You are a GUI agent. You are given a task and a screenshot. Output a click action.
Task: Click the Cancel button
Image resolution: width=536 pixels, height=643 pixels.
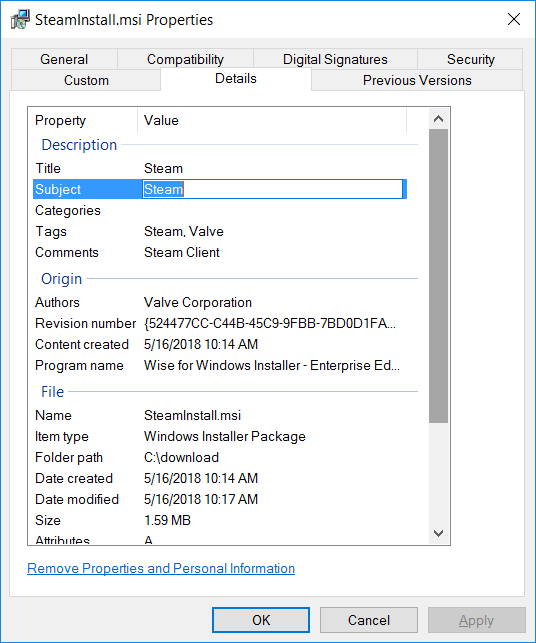click(369, 620)
